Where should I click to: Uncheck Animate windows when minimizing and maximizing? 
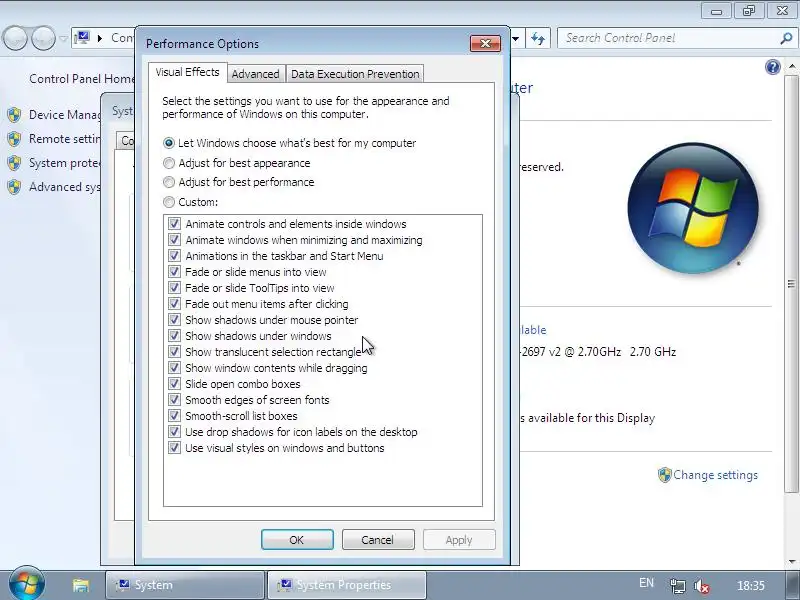pos(174,240)
